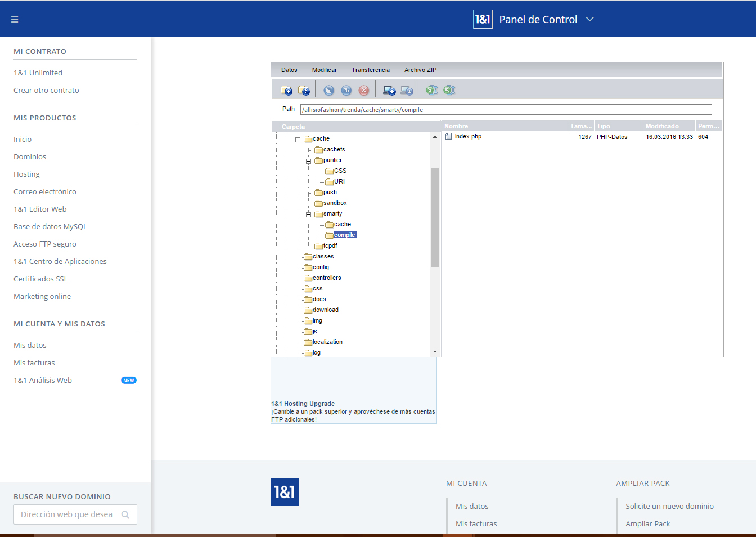Click the Path input field
The image size is (756, 537).
point(506,110)
